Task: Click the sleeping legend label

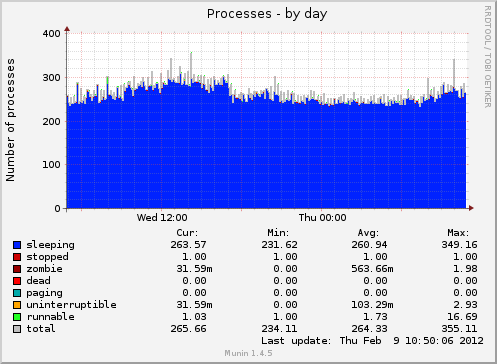Action: [50, 245]
